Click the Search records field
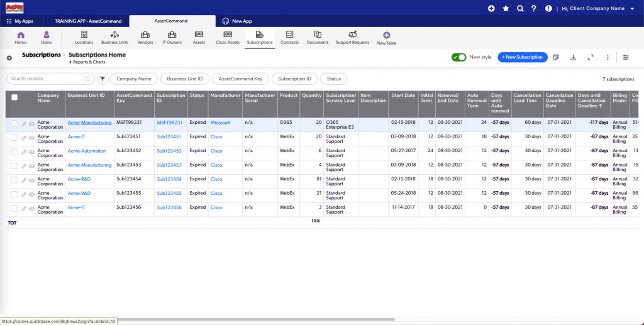Image resolution: width=644 pixels, height=325 pixels. [x=50, y=79]
